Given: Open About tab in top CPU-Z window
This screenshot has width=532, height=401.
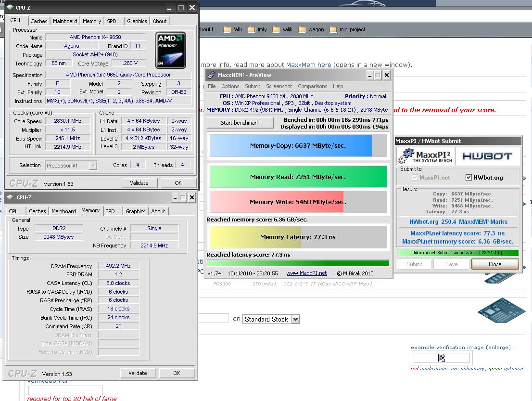Looking at the screenshot, I should coord(160,21).
